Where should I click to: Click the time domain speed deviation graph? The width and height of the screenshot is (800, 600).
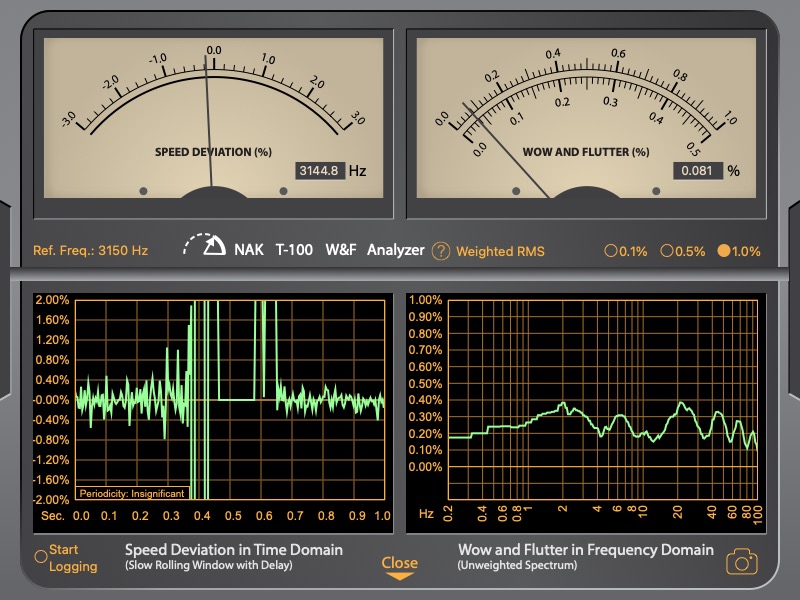point(230,400)
